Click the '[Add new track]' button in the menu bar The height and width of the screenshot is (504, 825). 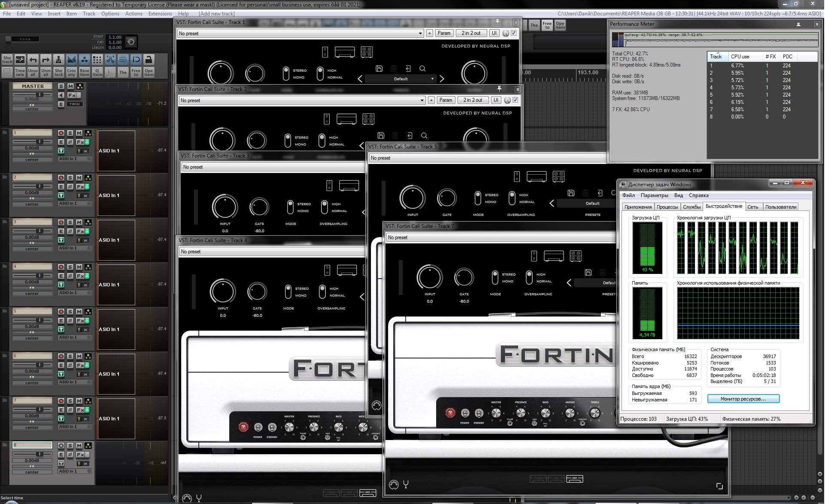pyautogui.click(x=217, y=14)
